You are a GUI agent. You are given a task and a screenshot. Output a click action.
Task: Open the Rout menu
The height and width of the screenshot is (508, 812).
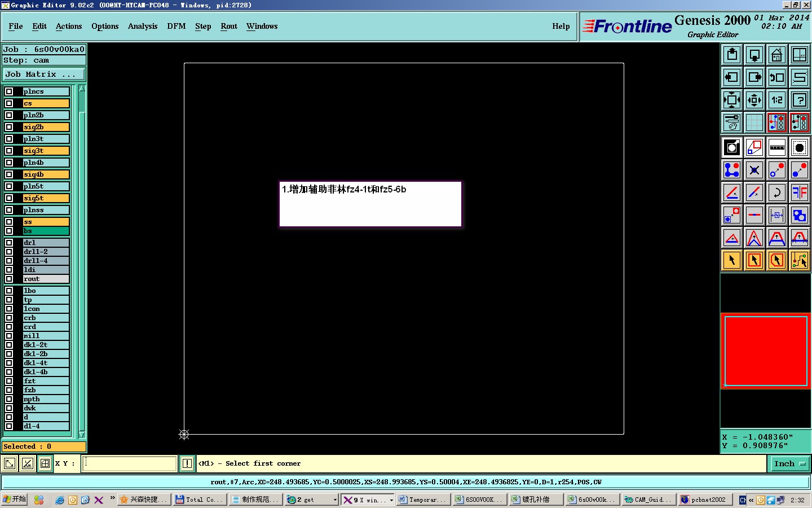229,26
